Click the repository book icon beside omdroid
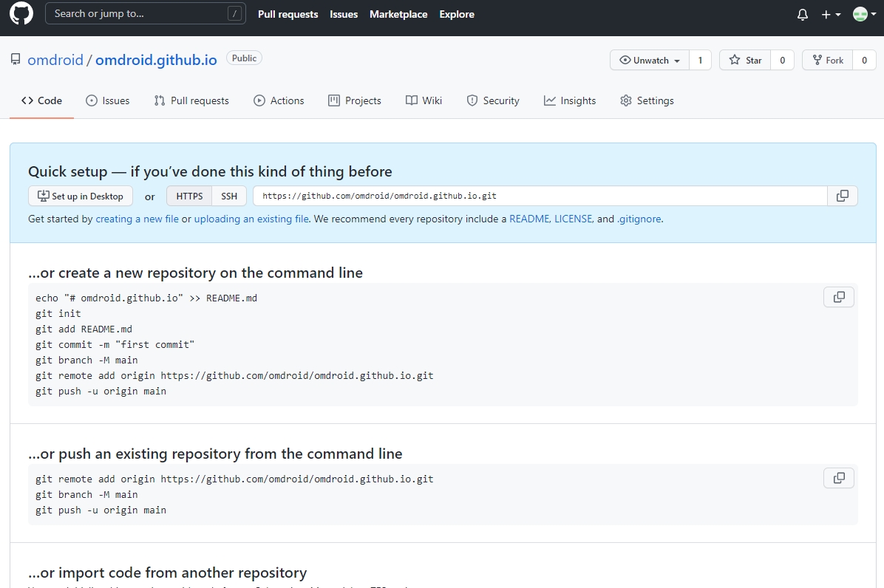The image size is (884, 588). click(16, 60)
